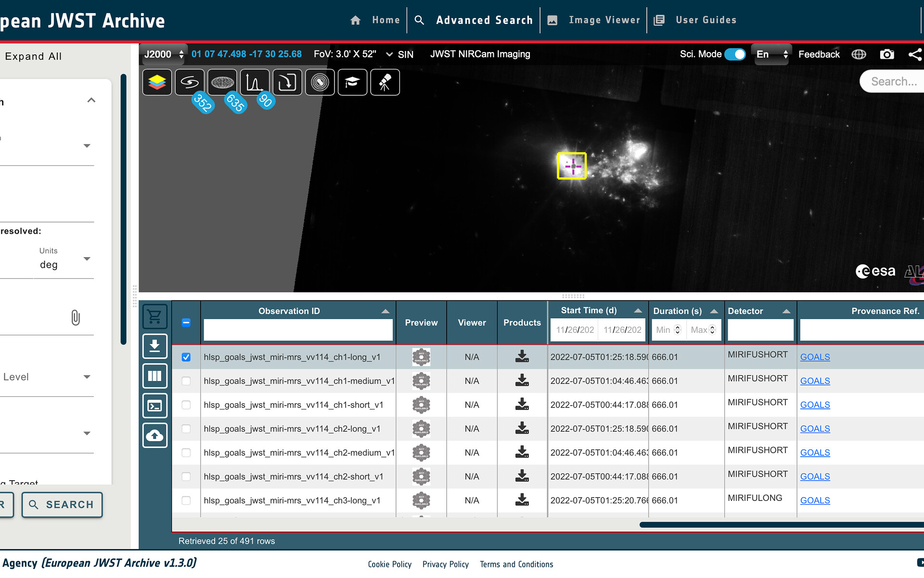Download products for ch1-medium_v1 row
The image size is (924, 578).
pos(522,381)
